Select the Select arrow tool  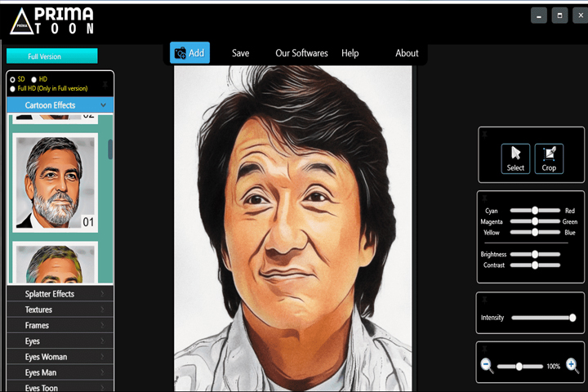pyautogui.click(x=515, y=158)
